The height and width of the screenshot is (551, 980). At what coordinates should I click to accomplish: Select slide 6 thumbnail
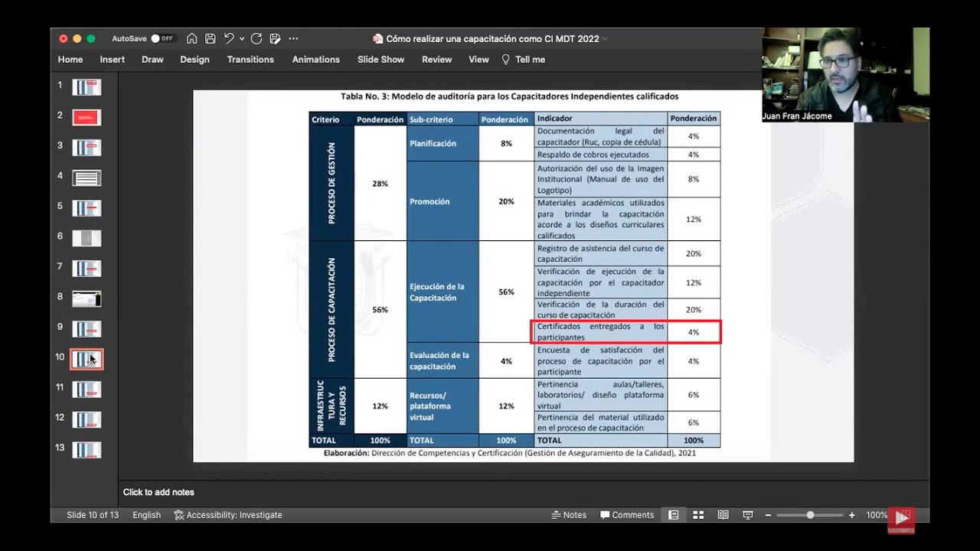click(87, 238)
